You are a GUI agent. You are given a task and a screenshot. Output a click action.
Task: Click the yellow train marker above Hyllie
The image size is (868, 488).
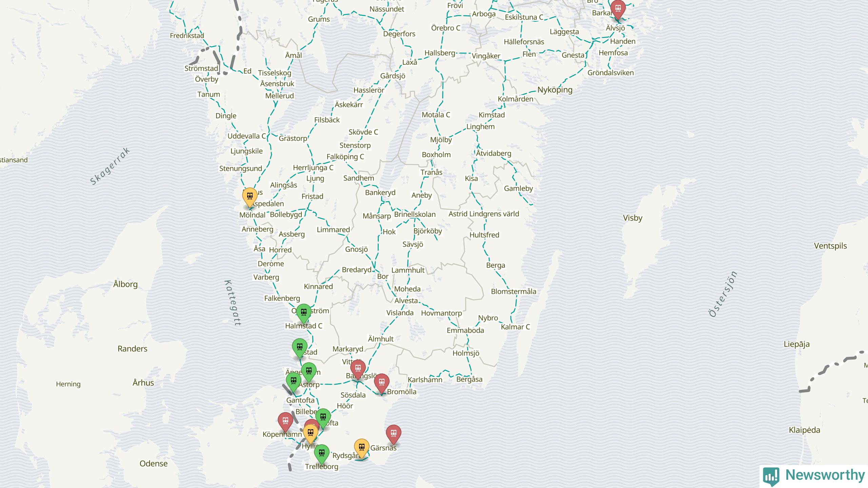tap(310, 433)
